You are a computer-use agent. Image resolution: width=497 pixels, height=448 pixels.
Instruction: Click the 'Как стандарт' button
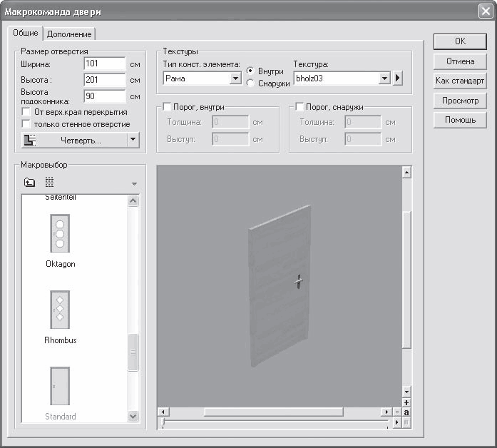click(460, 81)
